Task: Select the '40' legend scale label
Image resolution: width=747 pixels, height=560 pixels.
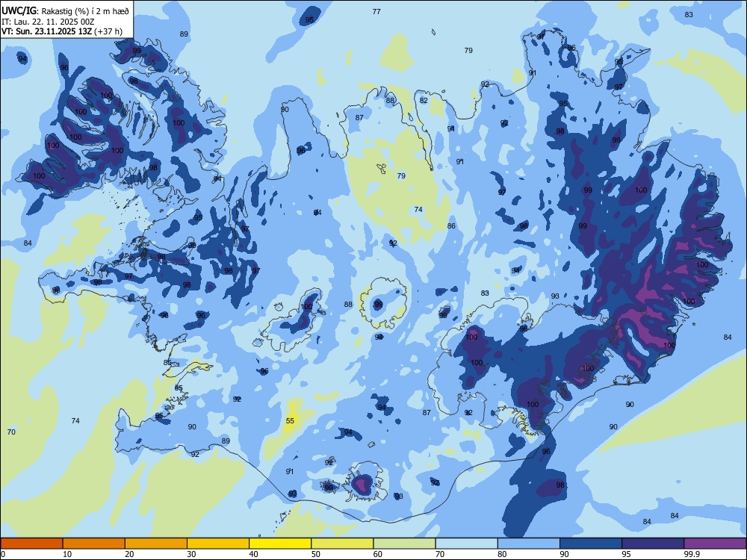Action: pos(254,554)
